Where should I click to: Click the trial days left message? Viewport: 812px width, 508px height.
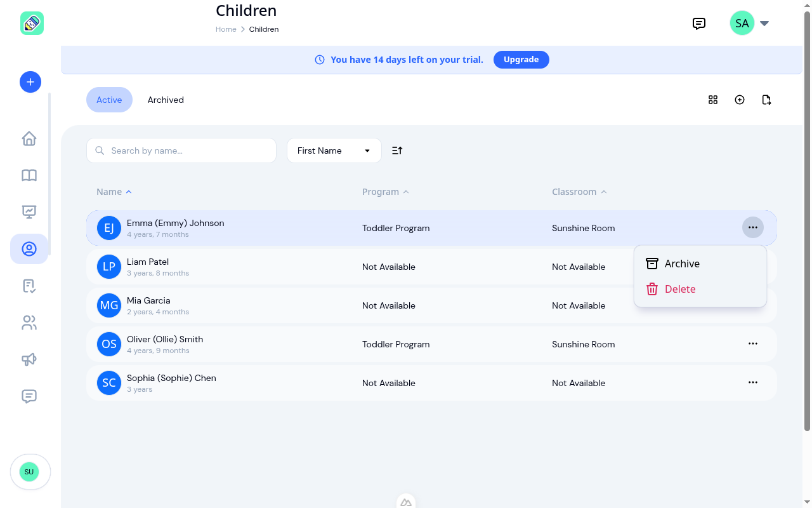pos(407,60)
